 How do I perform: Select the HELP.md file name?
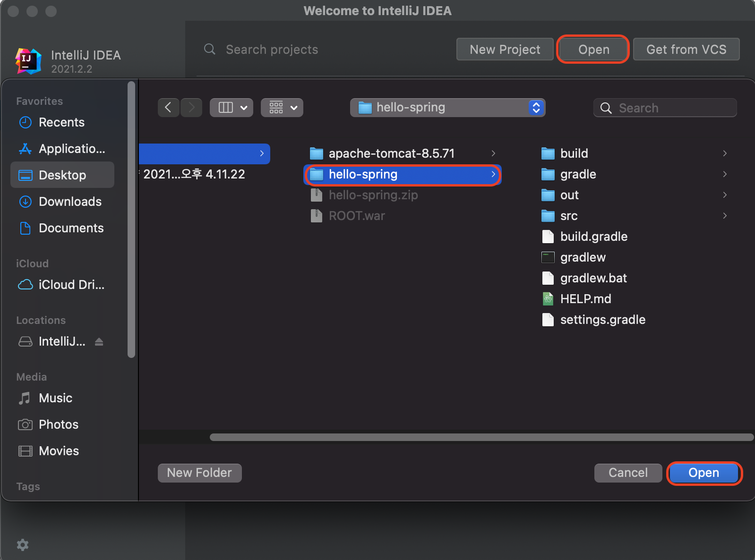(x=586, y=299)
